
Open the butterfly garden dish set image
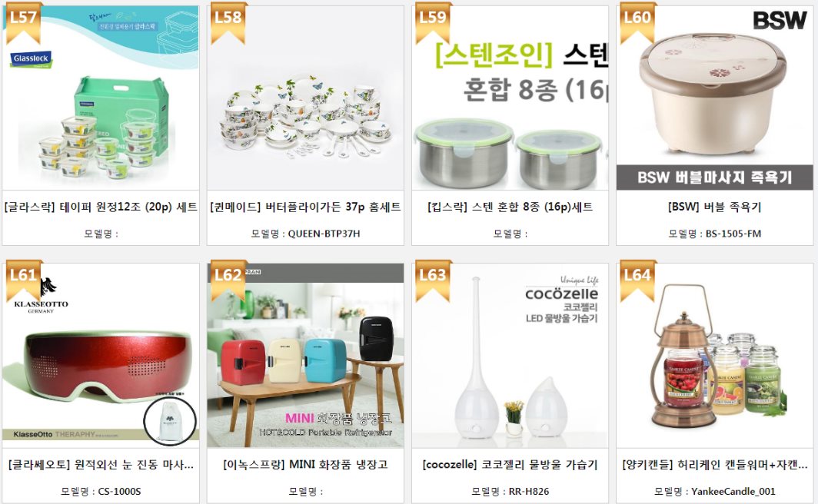click(305, 98)
